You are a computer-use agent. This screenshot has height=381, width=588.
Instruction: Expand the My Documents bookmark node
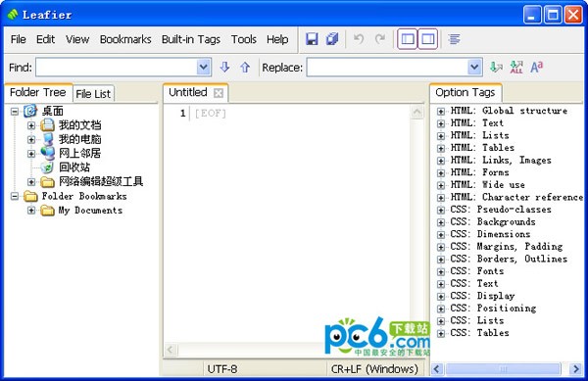point(31,211)
